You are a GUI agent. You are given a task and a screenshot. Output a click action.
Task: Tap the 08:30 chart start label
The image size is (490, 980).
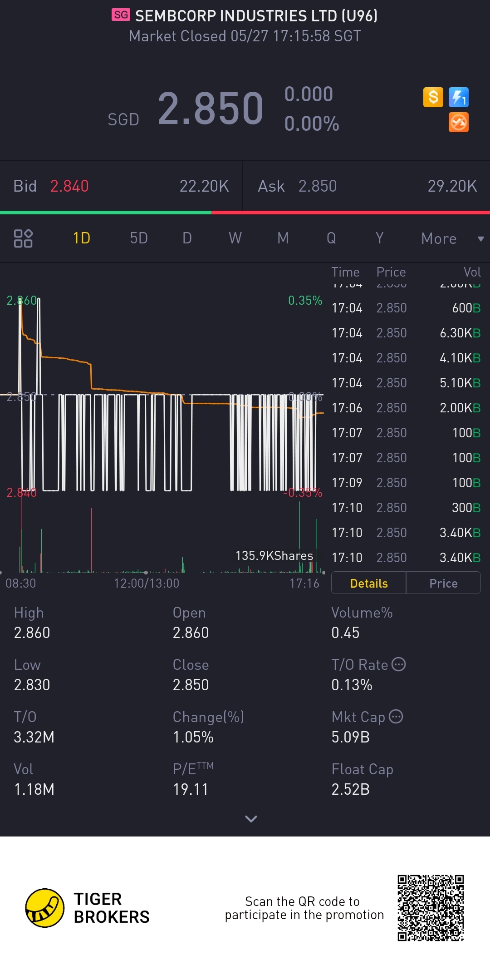20,583
